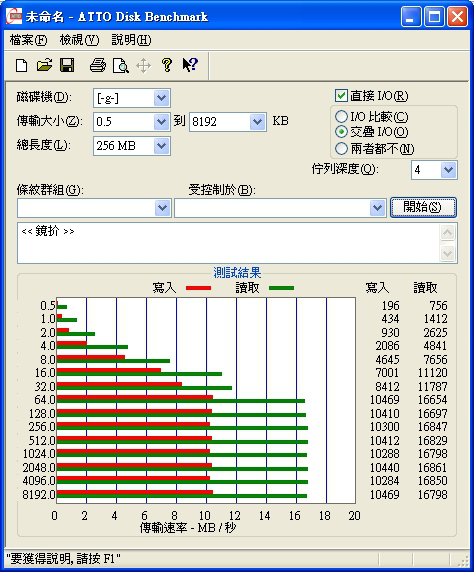Click the ATTO application icon in title bar

click(x=14, y=16)
